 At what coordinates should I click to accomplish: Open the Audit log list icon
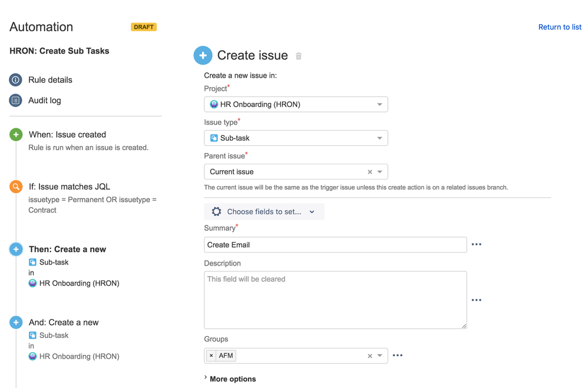[x=15, y=100]
